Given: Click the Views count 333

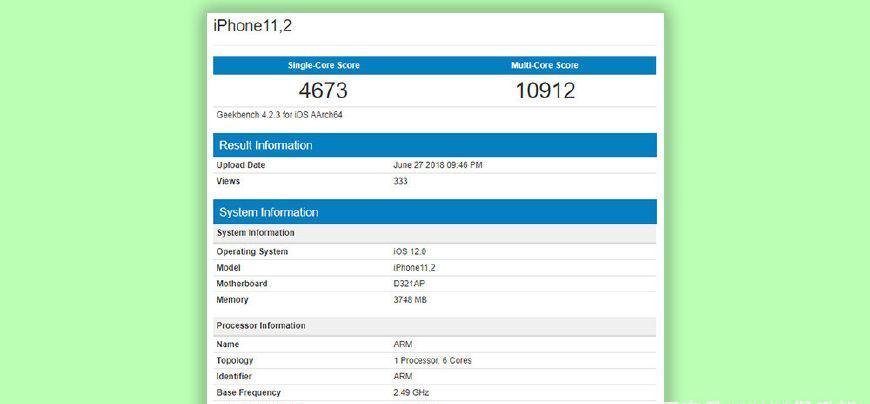Looking at the screenshot, I should [401, 181].
